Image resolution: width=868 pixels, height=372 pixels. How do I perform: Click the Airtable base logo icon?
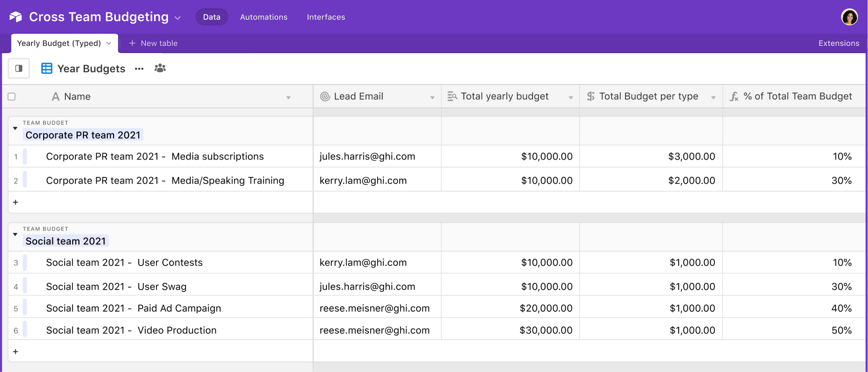coord(16,16)
